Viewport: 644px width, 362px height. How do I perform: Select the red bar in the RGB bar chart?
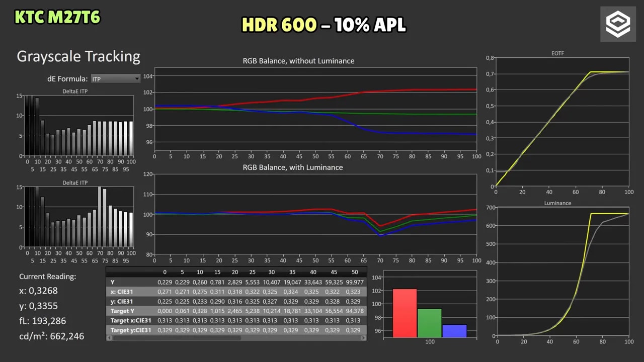click(405, 313)
